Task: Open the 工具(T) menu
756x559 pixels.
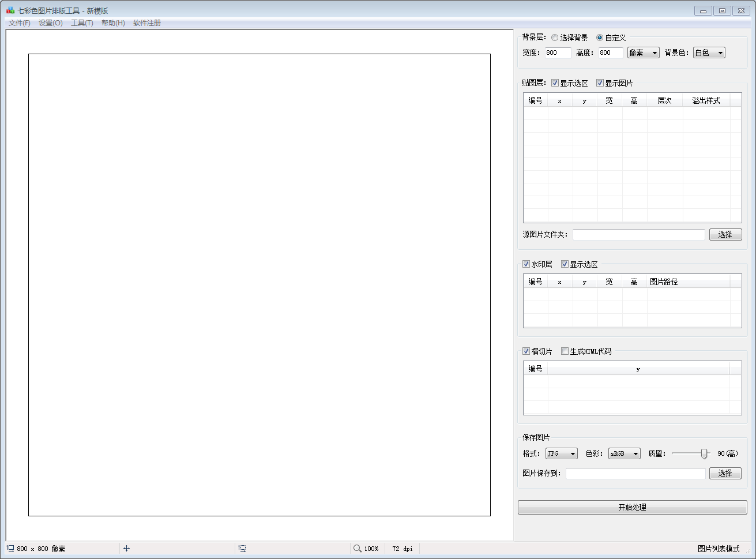Action: [82, 23]
